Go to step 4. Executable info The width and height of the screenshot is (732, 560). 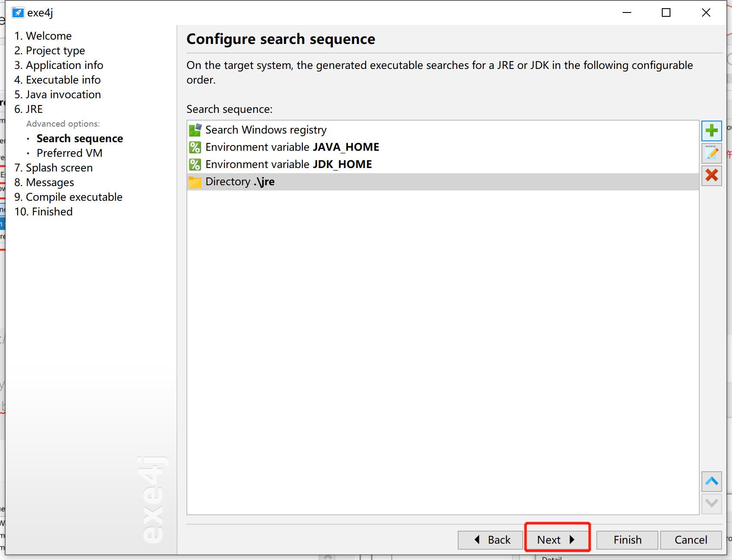pos(57,80)
